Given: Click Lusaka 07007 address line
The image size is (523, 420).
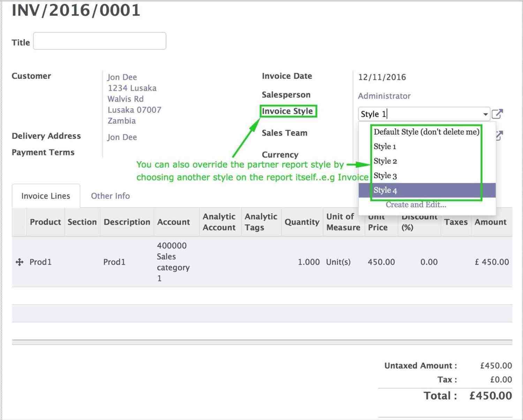Looking at the screenshot, I should tap(135, 110).
